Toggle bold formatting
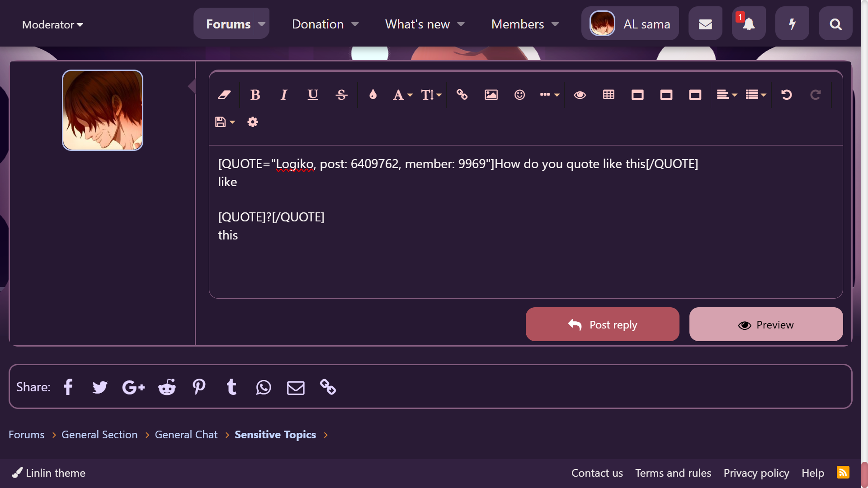868x488 pixels. point(255,95)
